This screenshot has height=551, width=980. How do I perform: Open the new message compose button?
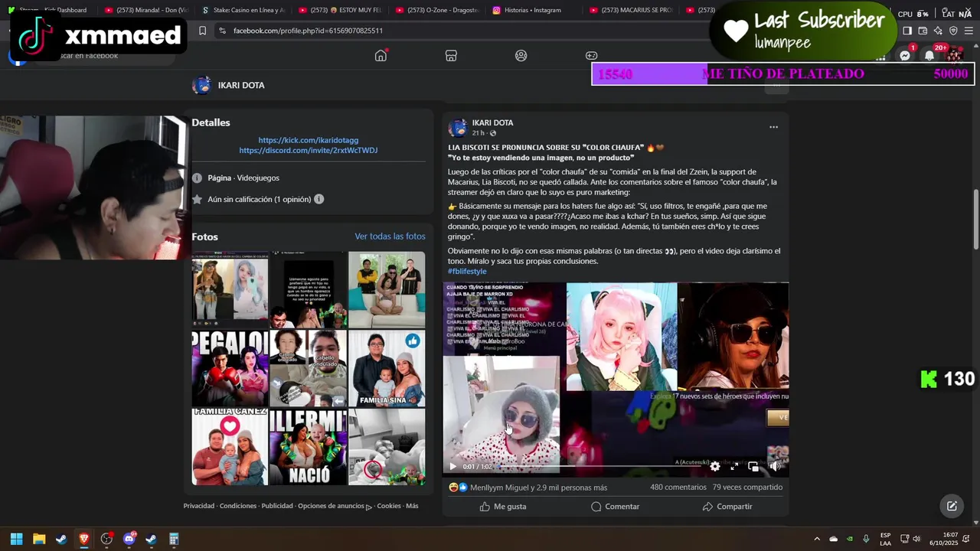tap(952, 506)
